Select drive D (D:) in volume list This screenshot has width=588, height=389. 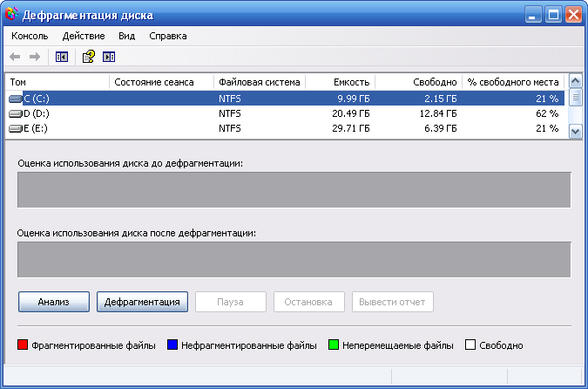(x=285, y=113)
